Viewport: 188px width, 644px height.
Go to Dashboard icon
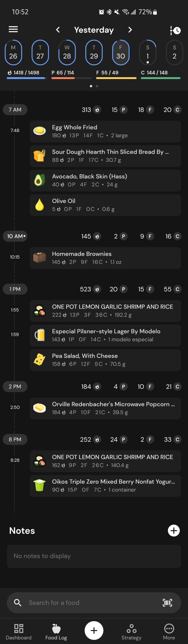[19, 628]
